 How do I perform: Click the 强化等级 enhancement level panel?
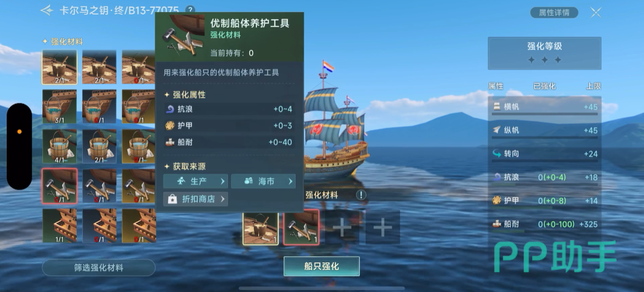(x=545, y=53)
